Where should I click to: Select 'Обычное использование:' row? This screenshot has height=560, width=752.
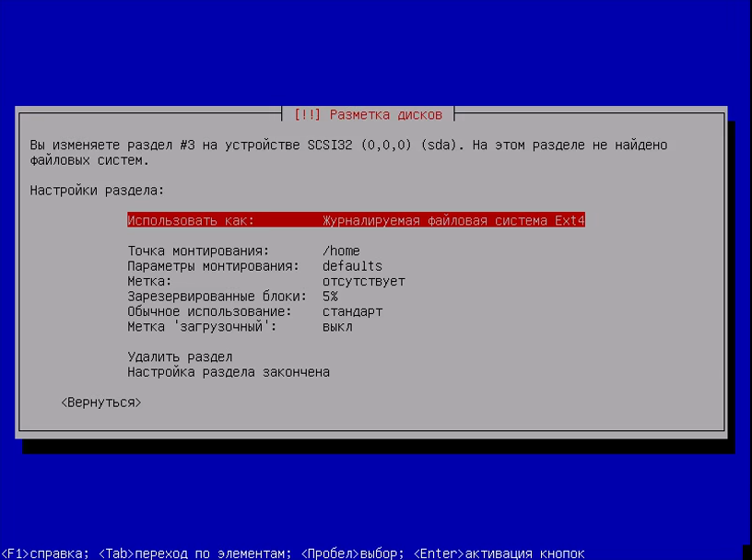(254, 311)
